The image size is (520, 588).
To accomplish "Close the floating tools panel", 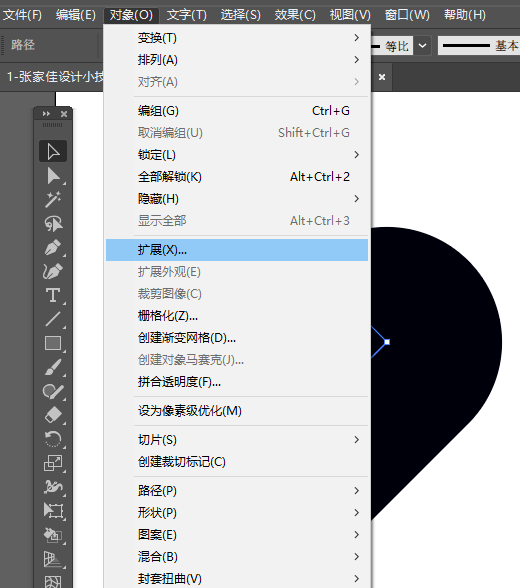I will pos(64,114).
